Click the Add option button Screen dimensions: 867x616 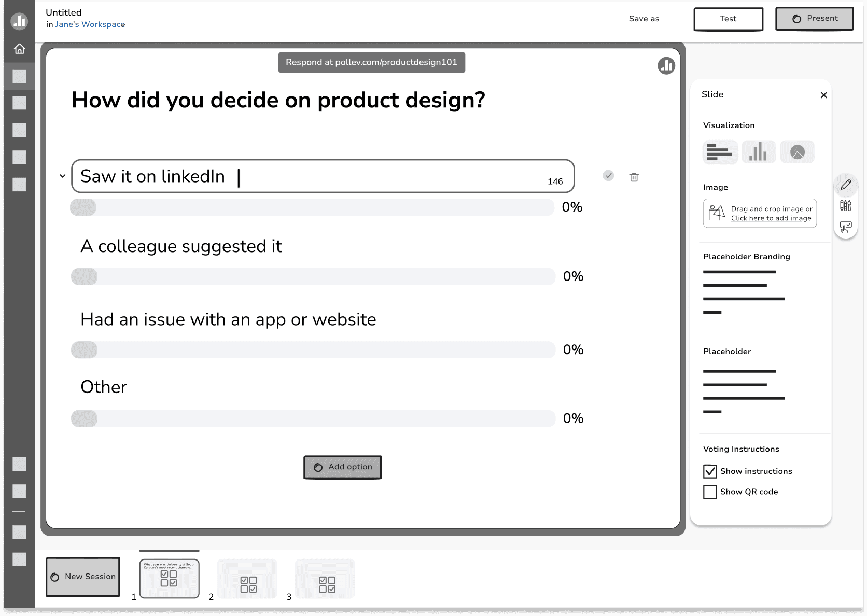click(x=343, y=467)
